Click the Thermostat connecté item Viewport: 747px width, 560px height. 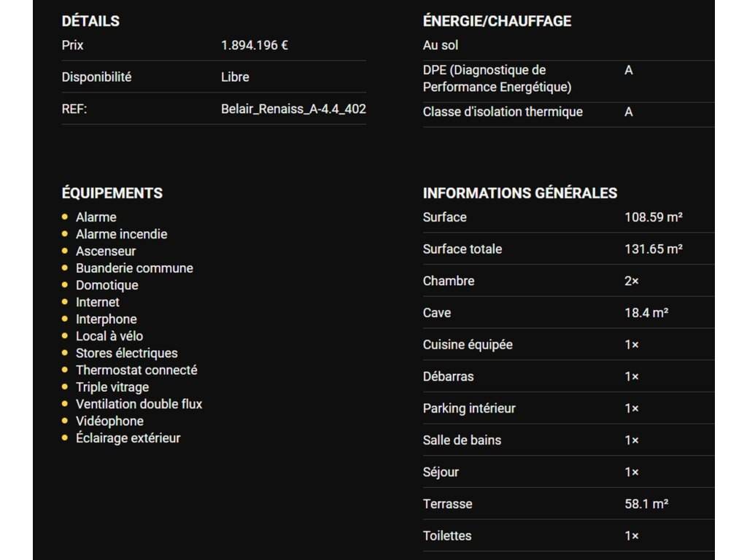136,370
